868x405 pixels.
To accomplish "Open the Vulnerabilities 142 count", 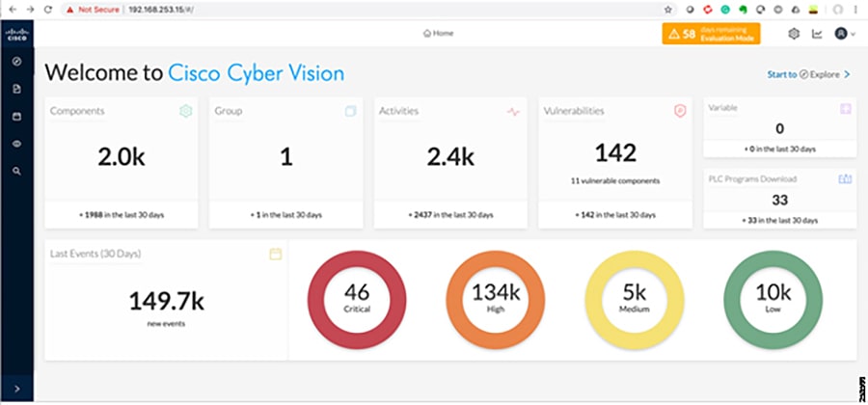I will point(615,152).
